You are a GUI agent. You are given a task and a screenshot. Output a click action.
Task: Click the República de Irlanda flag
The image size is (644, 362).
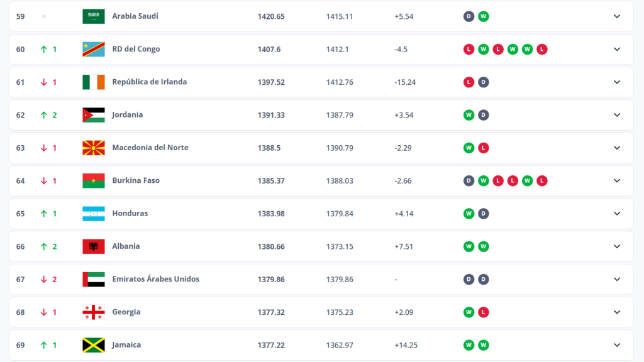94,82
